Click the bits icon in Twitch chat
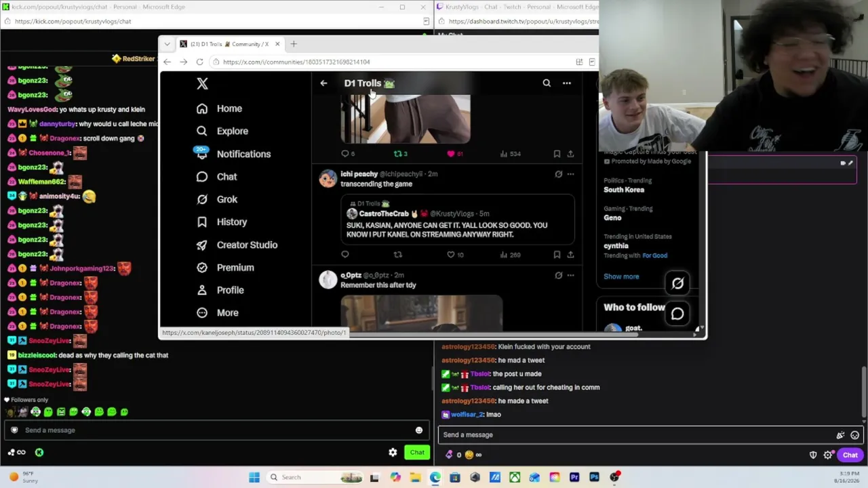868x488 pixels. pos(448,455)
